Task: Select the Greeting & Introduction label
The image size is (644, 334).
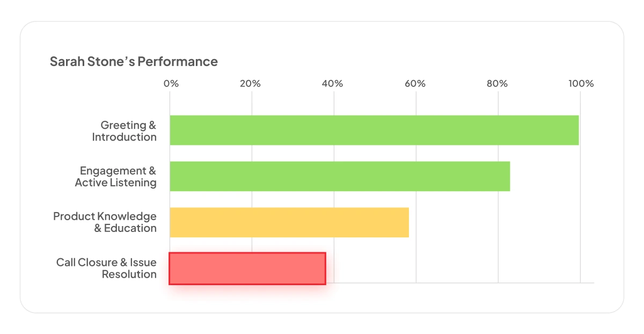Action: click(125, 131)
